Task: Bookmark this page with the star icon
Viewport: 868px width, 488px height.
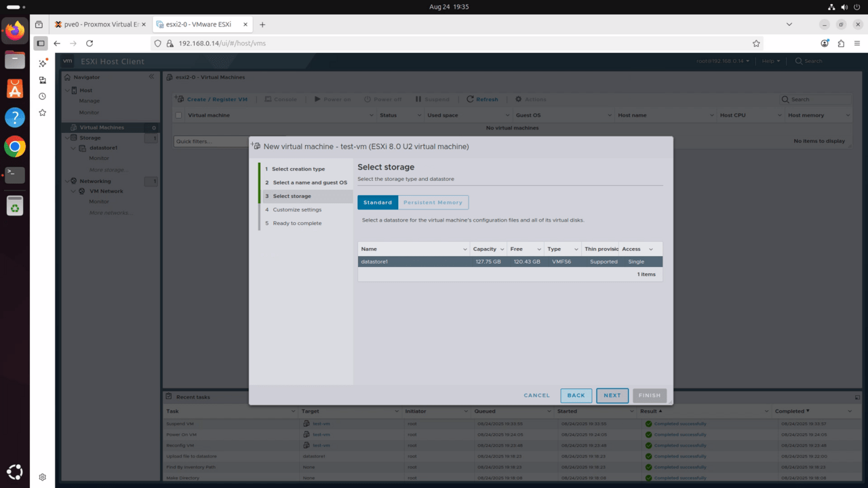Action: [756, 43]
